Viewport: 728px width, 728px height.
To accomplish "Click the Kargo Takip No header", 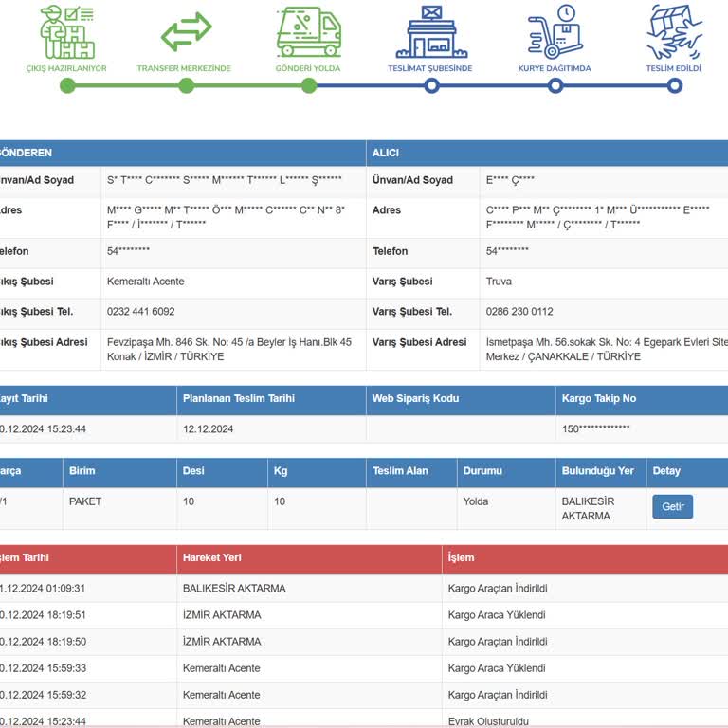I will [599, 398].
